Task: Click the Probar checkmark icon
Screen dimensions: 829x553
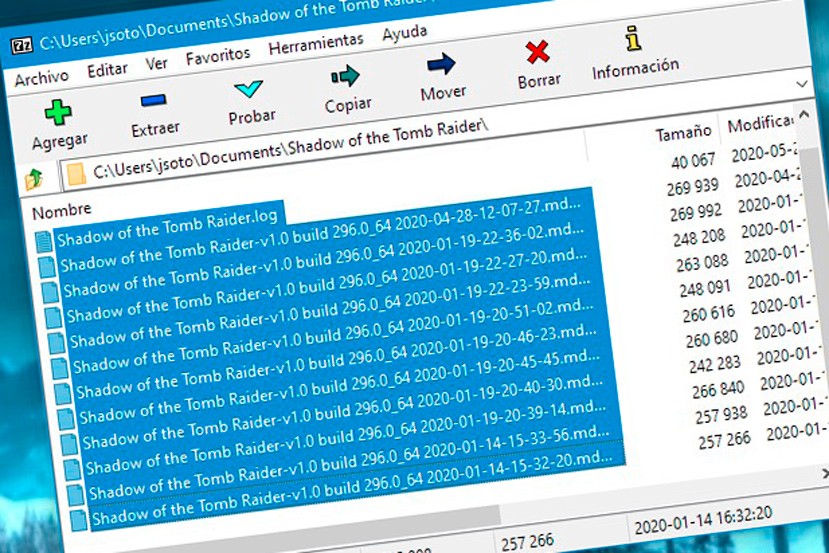Action: click(x=249, y=90)
